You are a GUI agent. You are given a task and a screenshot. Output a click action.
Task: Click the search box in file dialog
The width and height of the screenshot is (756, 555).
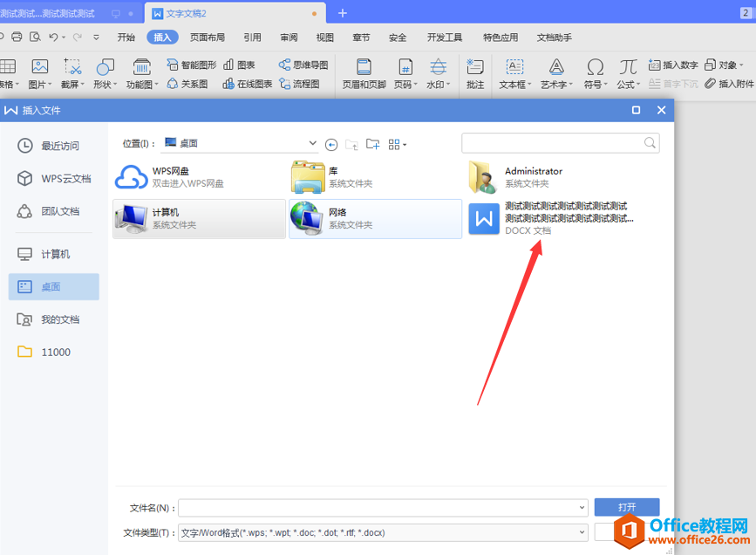pos(561,143)
